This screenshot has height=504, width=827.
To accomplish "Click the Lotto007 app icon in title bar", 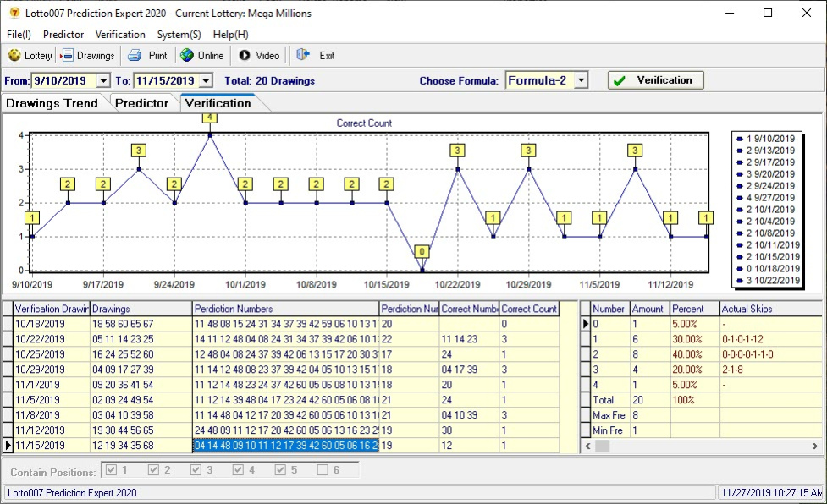I will tap(14, 13).
